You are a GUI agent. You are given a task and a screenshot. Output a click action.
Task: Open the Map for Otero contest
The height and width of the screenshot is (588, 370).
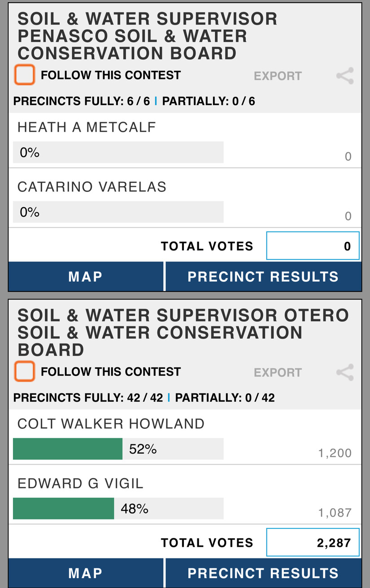86,573
